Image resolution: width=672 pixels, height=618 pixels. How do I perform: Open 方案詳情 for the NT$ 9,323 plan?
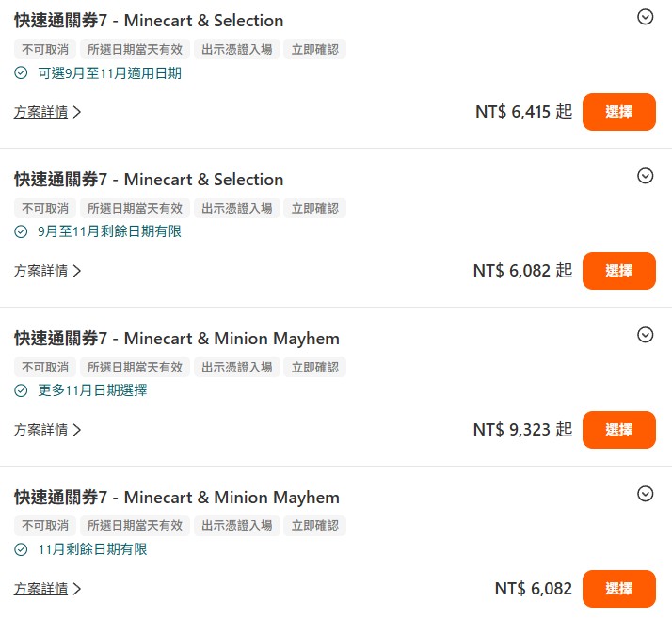click(47, 430)
